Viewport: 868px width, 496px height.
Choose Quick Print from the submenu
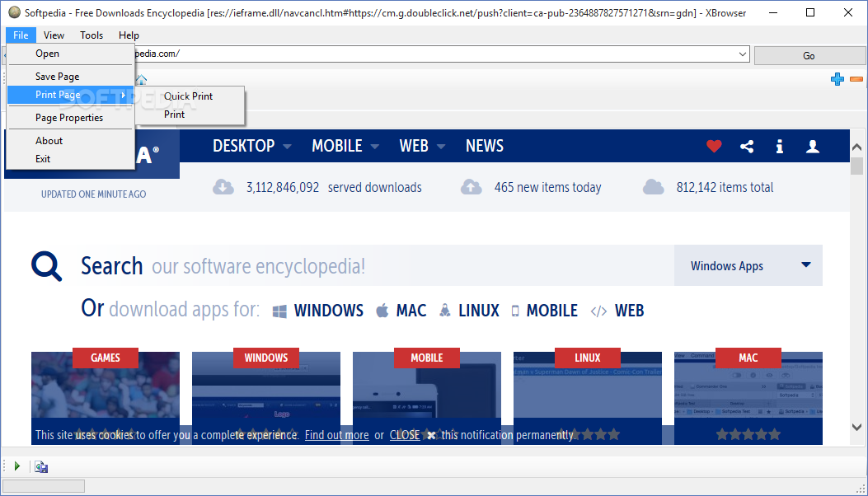pyautogui.click(x=190, y=96)
